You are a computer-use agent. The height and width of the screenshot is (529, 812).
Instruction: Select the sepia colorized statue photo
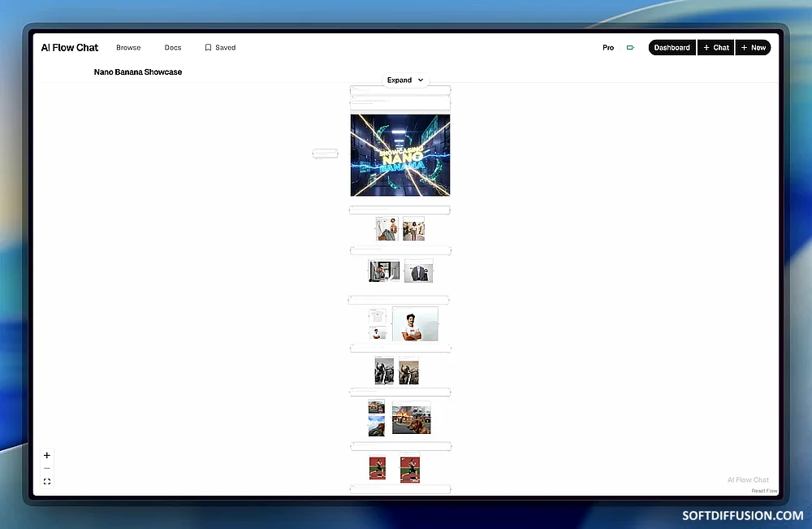[x=408, y=371]
